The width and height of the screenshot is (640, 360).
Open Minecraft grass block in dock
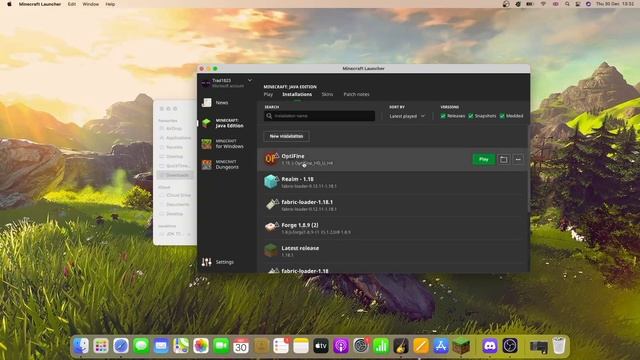[461, 346]
